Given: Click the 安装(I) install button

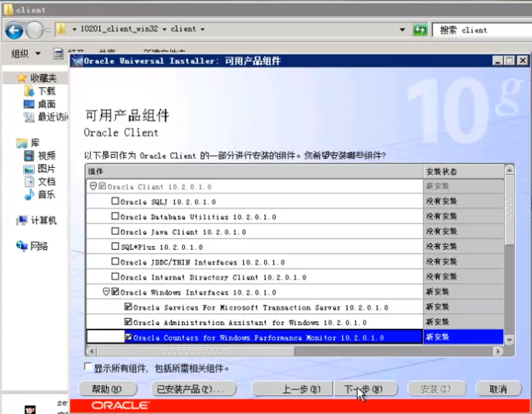Looking at the screenshot, I should pyautogui.click(x=436, y=389).
